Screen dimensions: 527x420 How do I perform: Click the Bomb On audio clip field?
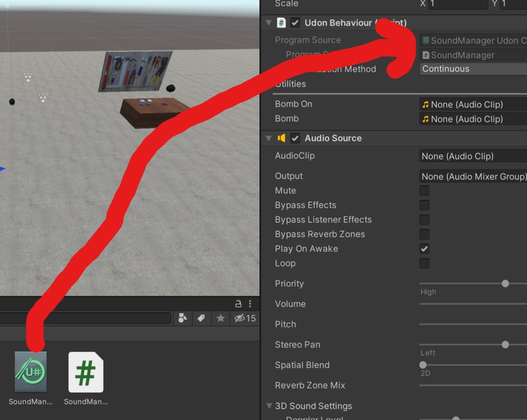[x=473, y=104]
